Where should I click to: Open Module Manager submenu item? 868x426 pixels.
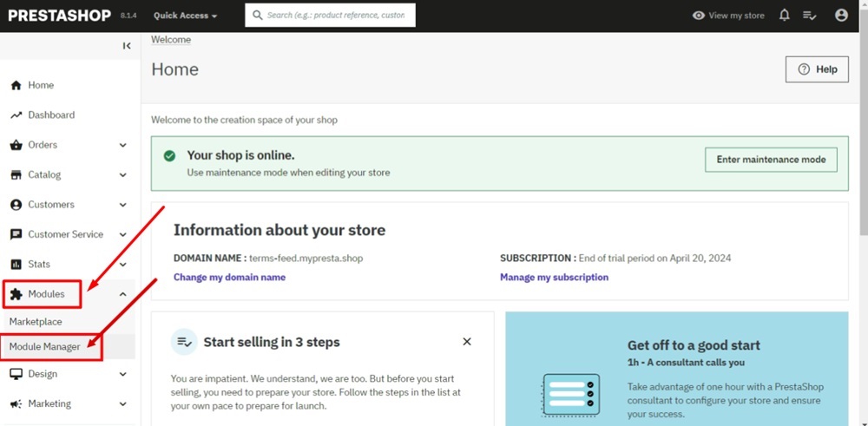45,347
